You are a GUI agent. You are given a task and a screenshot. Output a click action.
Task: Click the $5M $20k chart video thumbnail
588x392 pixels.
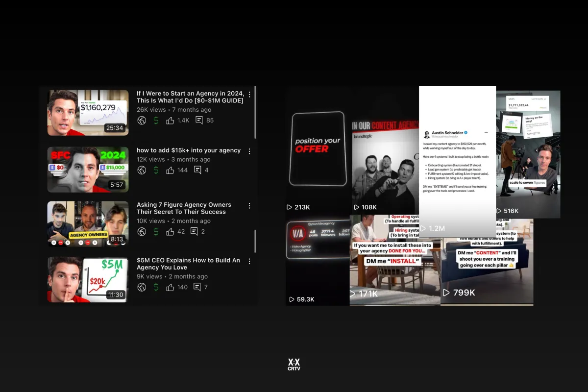tap(88, 280)
